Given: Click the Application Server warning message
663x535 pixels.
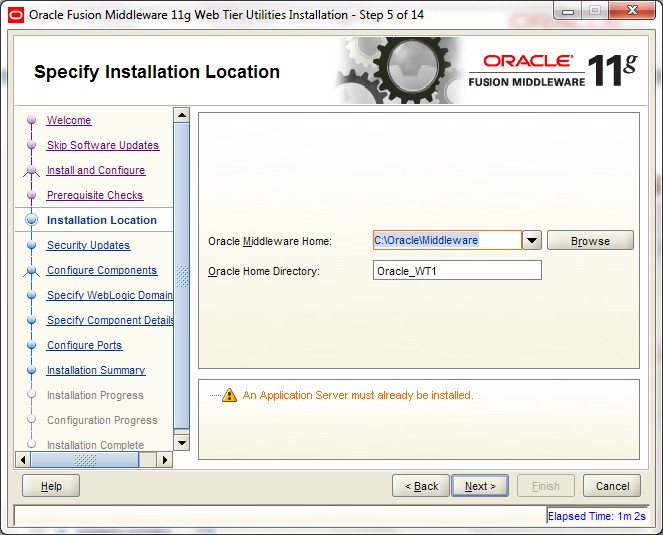Looking at the screenshot, I should 358,395.
